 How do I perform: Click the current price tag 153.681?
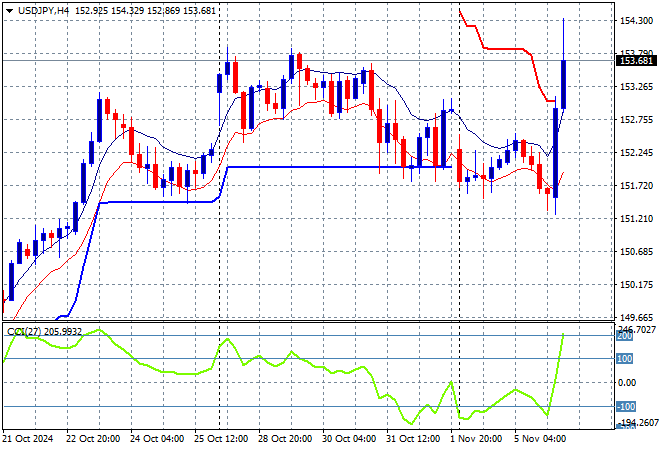click(636, 61)
